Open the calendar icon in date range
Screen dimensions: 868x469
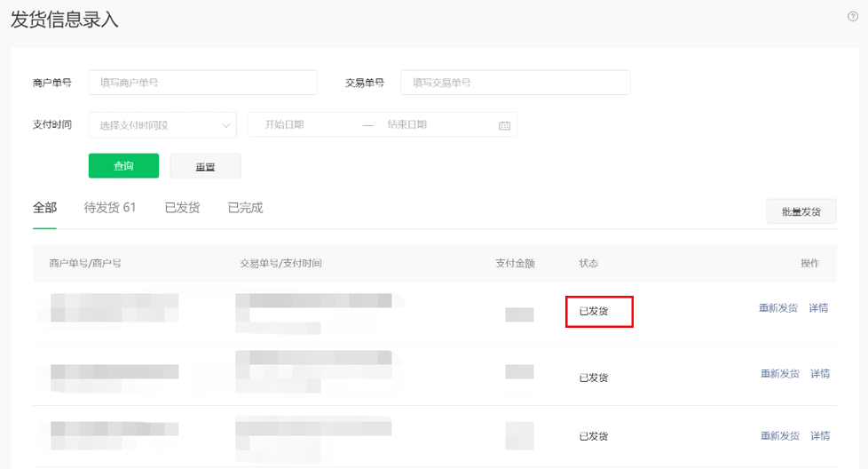[504, 125]
